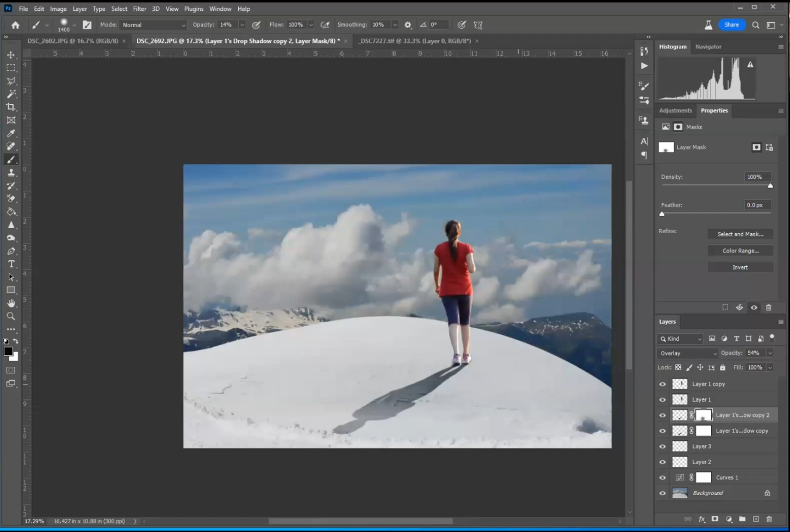The height and width of the screenshot is (532, 790).
Task: Select the Hand tool
Action: (11, 303)
